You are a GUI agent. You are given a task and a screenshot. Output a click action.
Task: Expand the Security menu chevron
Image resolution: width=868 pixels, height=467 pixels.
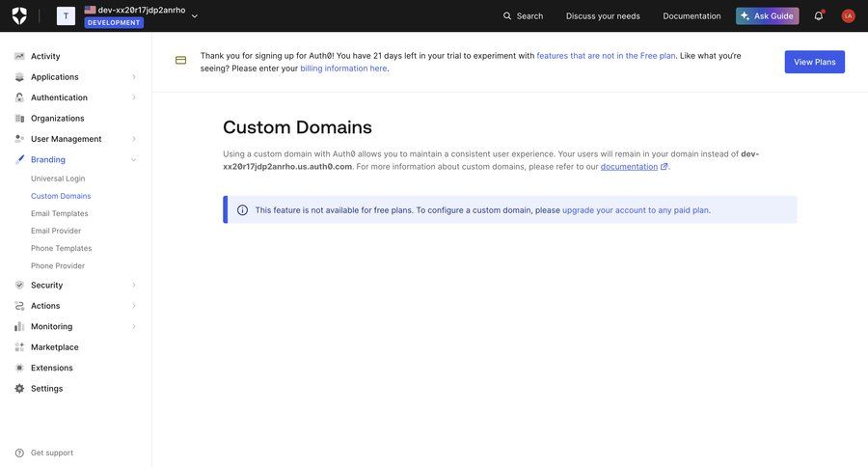134,285
